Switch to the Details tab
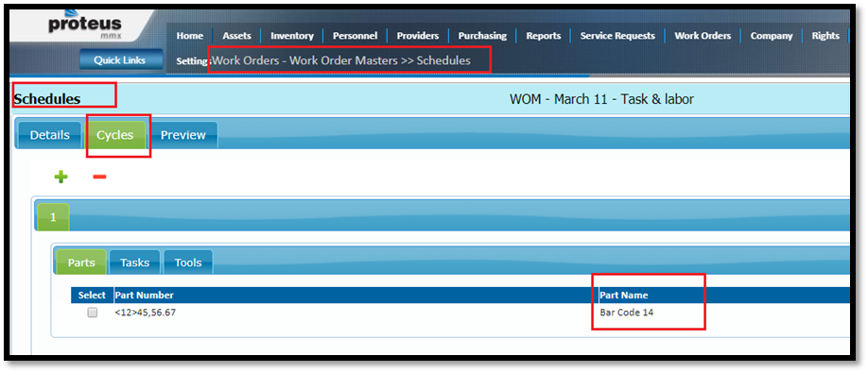The height and width of the screenshot is (373, 868). [x=49, y=135]
